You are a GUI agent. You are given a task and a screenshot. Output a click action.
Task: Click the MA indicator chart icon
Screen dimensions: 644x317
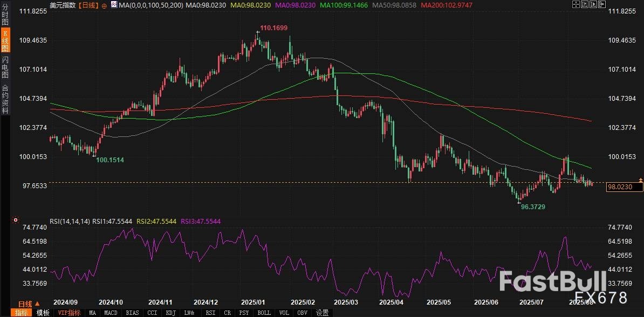(x=114, y=5)
